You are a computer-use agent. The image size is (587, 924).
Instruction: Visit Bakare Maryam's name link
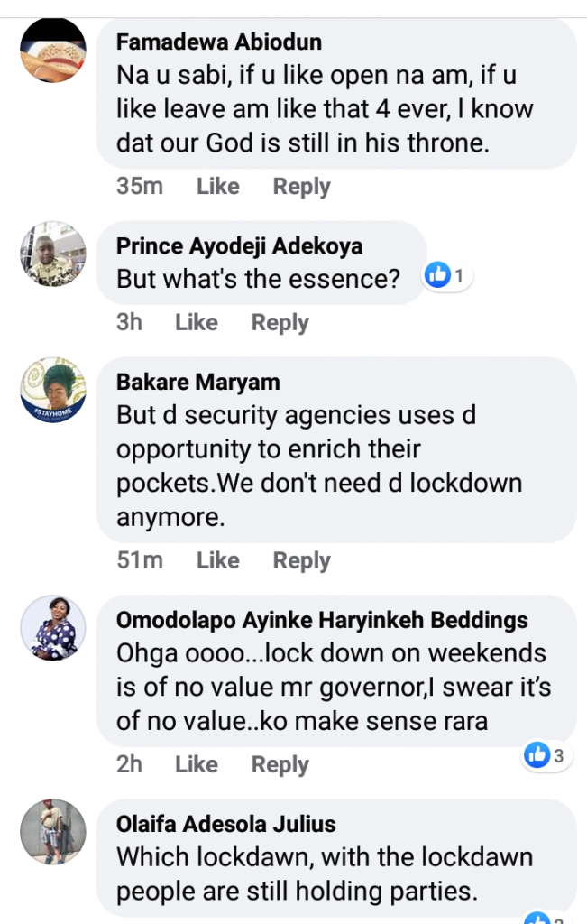198,382
